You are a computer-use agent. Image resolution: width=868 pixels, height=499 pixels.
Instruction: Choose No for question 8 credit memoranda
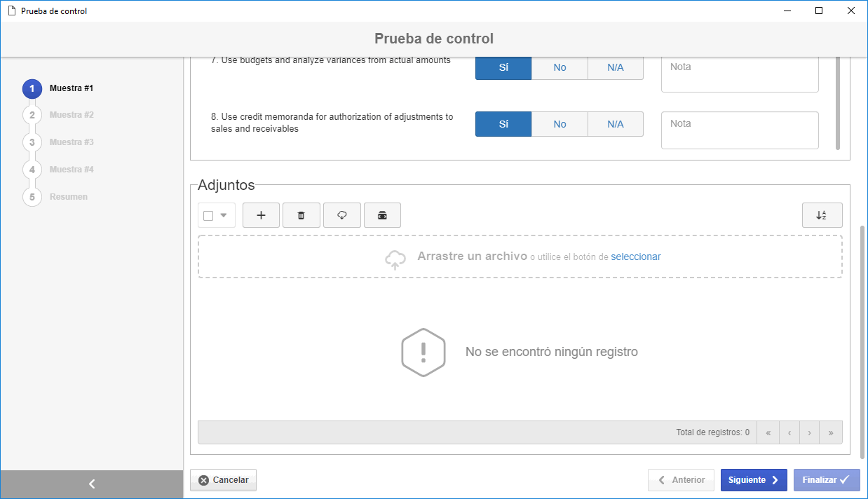point(560,124)
